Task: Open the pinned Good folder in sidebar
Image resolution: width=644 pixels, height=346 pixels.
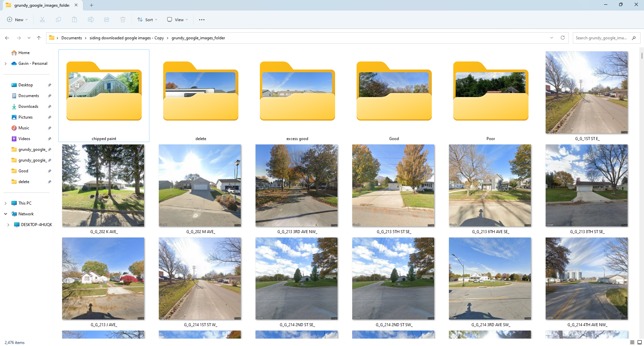Action: [23, 171]
